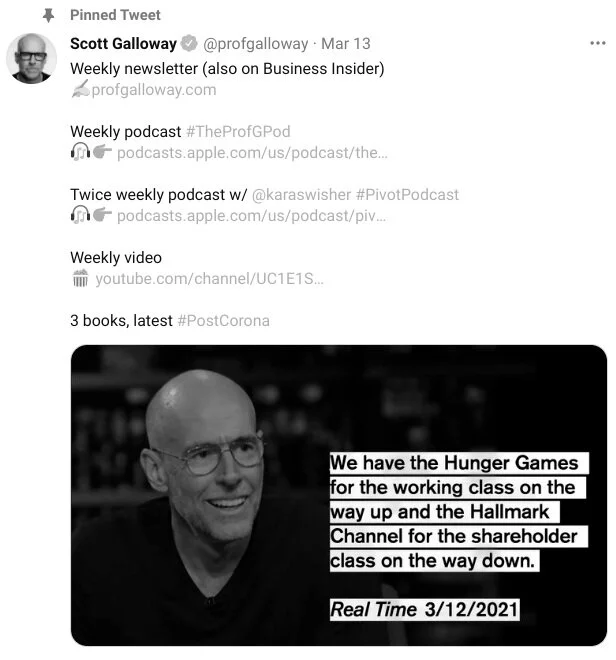The width and height of the screenshot is (616, 660).
Task: Open the podcasts.apple.com/us/podcast/the… link
Action: click(x=252, y=153)
